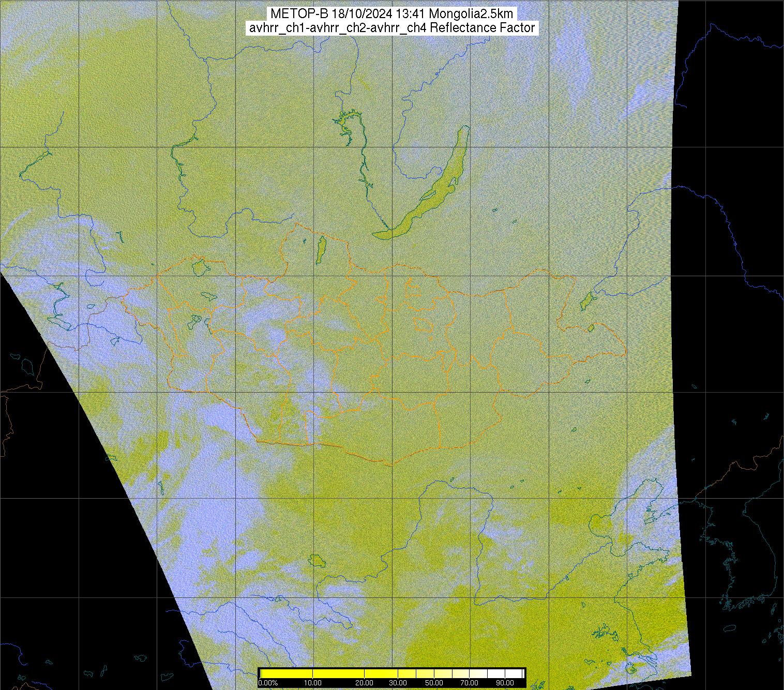Click the '0.00%' colorbar label
This screenshot has height=690, width=784.
coord(268,683)
